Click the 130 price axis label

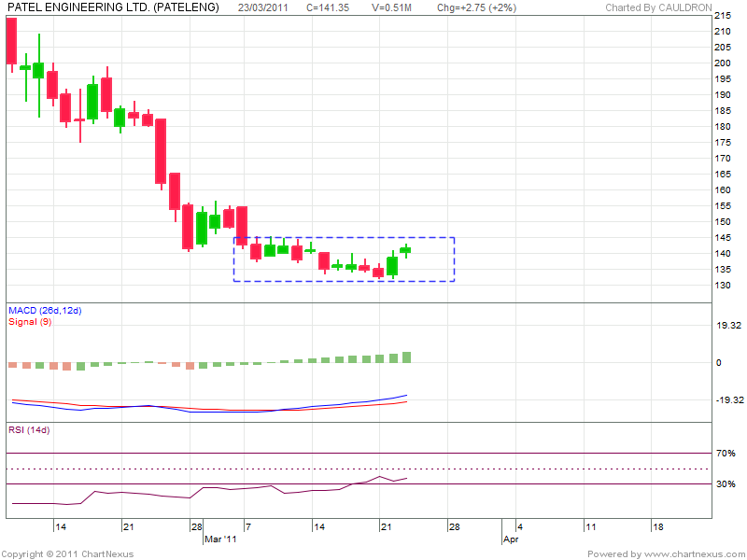click(x=723, y=286)
